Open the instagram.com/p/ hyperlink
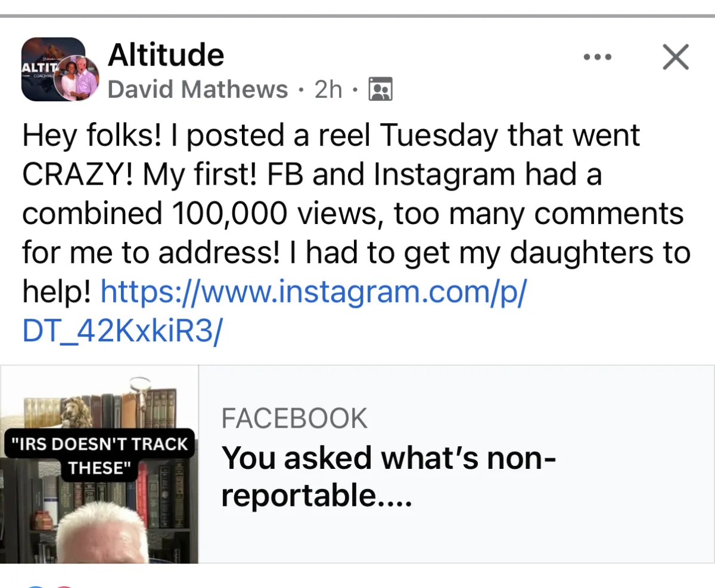 [x=314, y=292]
